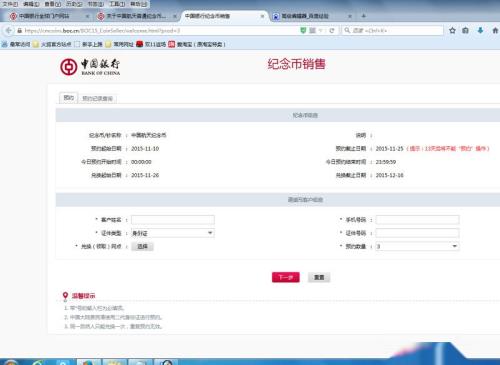Open the 文件 menu
Viewport: 500px width, 365px height.
click(x=10, y=4)
